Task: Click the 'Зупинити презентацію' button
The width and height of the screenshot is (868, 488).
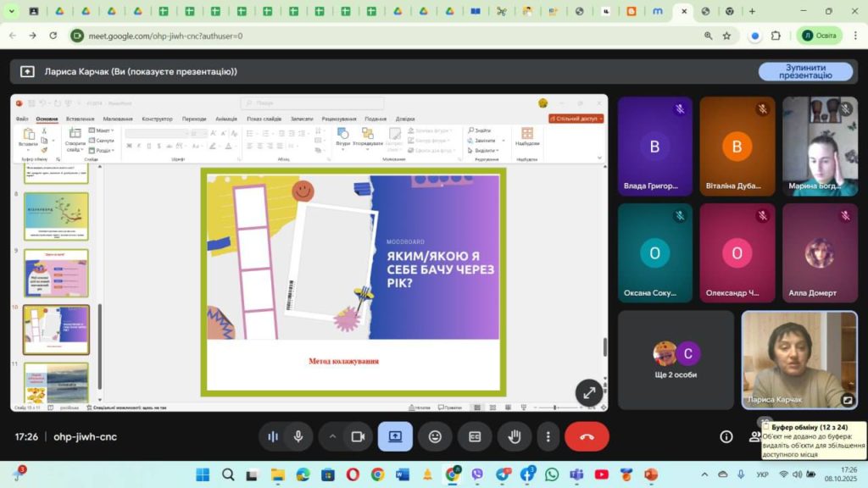Action: [x=807, y=71]
